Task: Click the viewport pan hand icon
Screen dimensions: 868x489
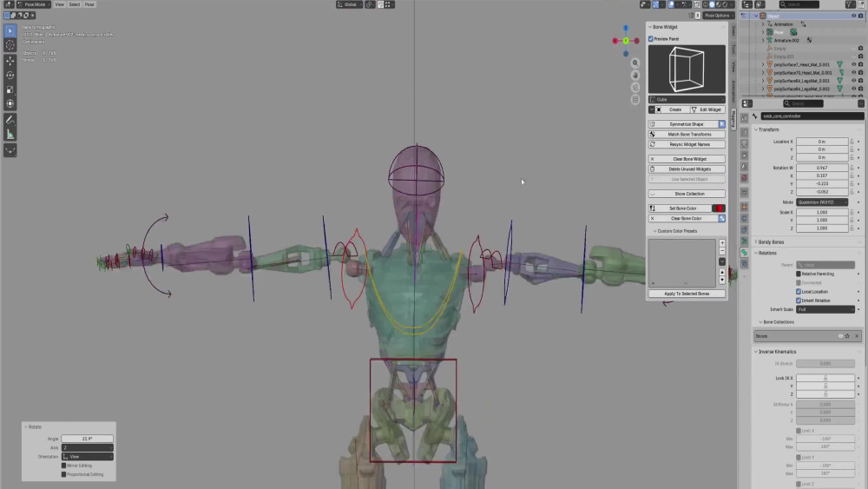Action: [635, 76]
